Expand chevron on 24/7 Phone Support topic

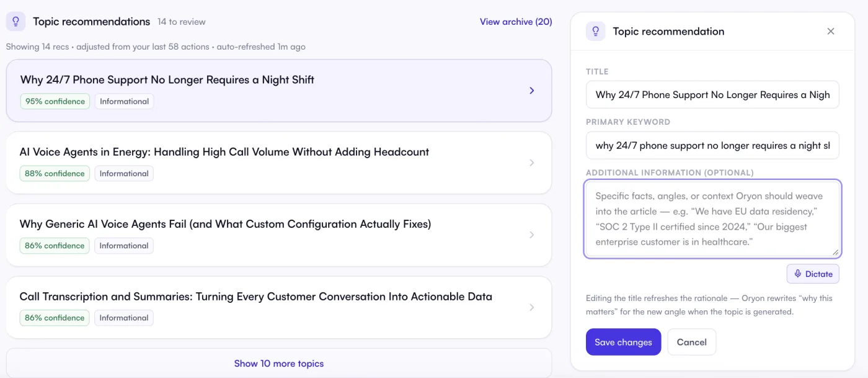pyautogui.click(x=531, y=91)
